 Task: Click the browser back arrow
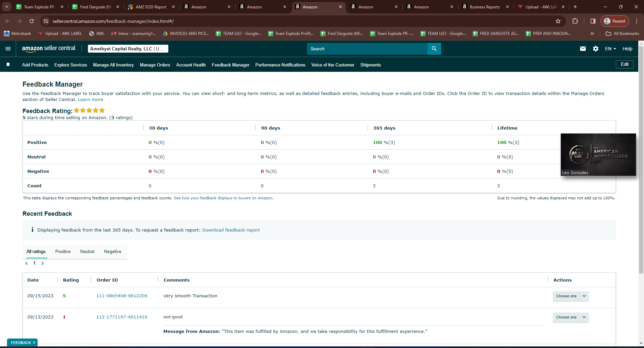7,21
